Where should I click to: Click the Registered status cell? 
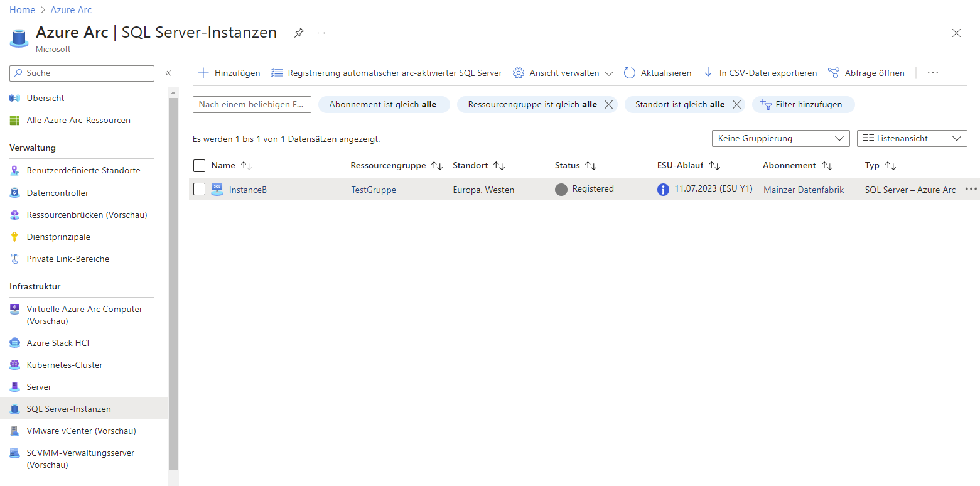pos(584,189)
